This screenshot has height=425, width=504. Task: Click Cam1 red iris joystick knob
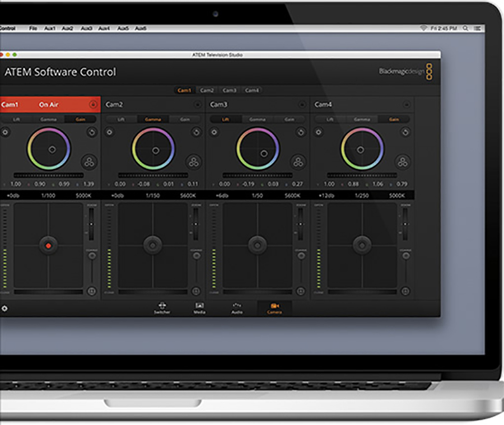[x=48, y=246]
